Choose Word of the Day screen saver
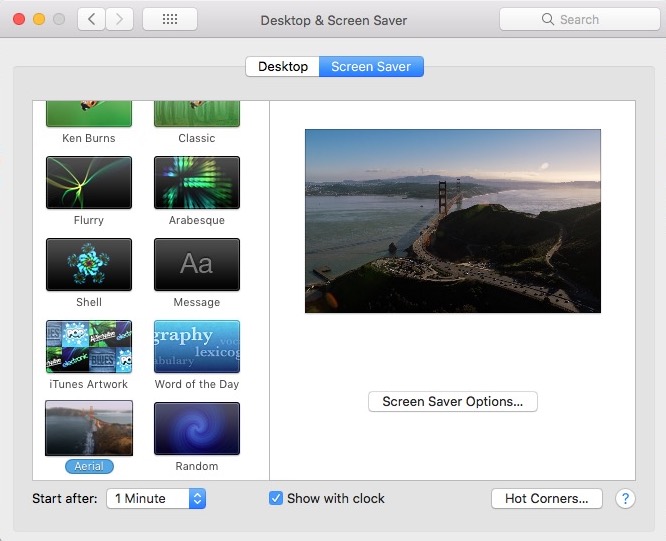This screenshot has width=666, height=541. click(197, 346)
